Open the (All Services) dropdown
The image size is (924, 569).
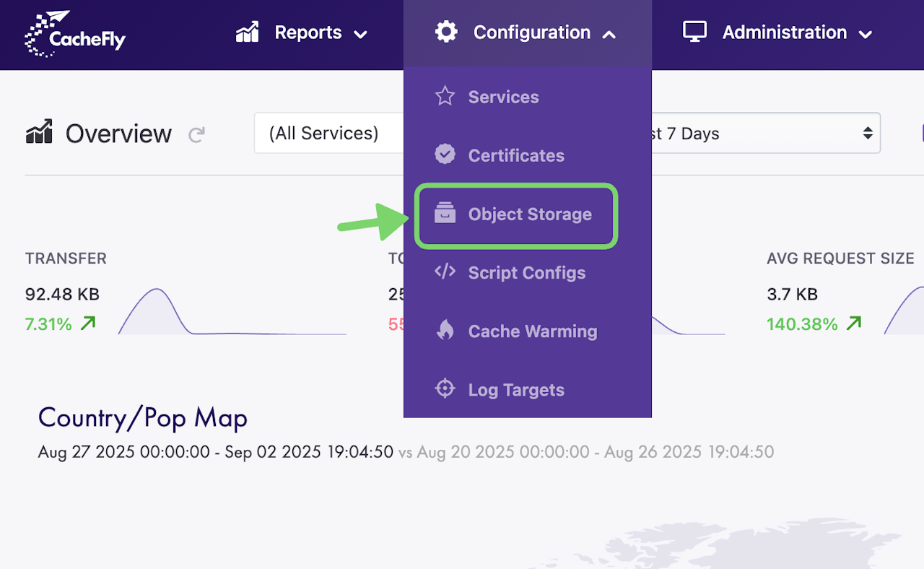pyautogui.click(x=328, y=134)
